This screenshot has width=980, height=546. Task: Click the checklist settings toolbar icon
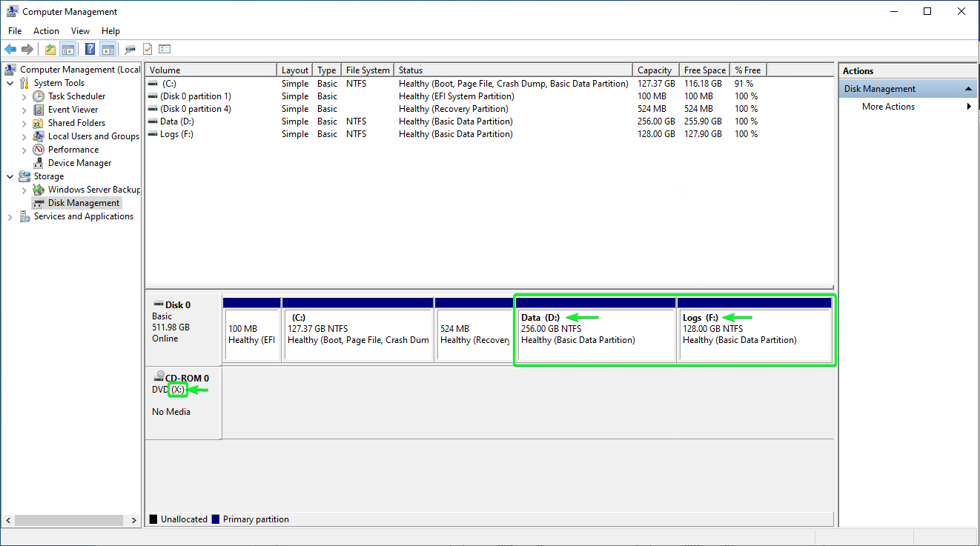pos(165,49)
